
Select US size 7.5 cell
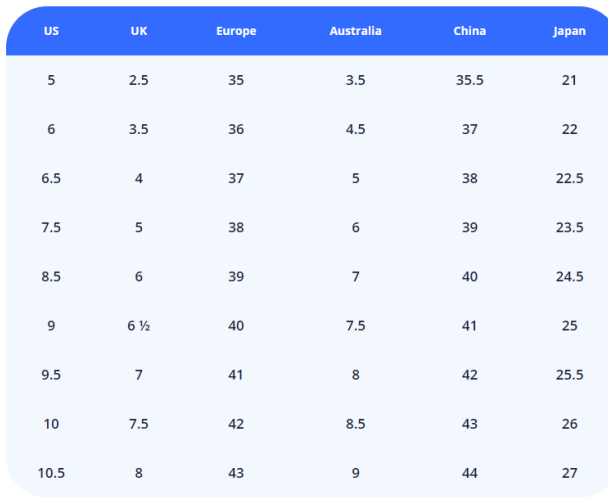click(51, 227)
